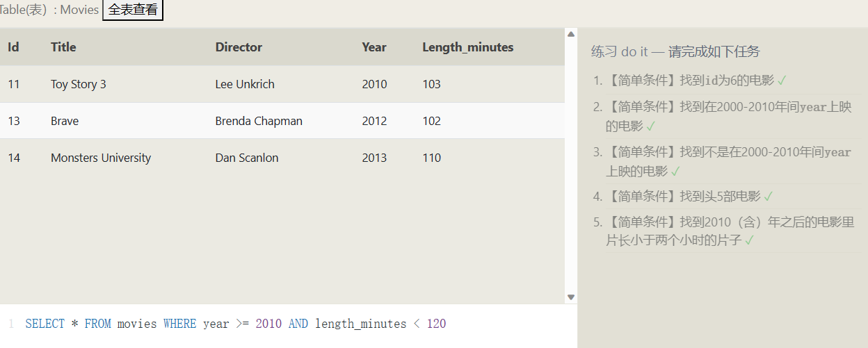This screenshot has height=348, width=868.
Task: Click the 全表查看 button
Action: pos(133,10)
